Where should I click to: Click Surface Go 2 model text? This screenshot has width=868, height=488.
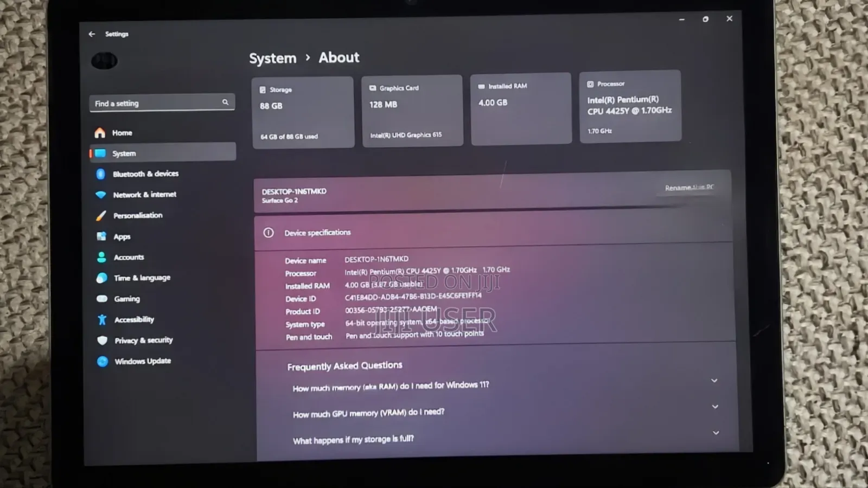tap(279, 201)
